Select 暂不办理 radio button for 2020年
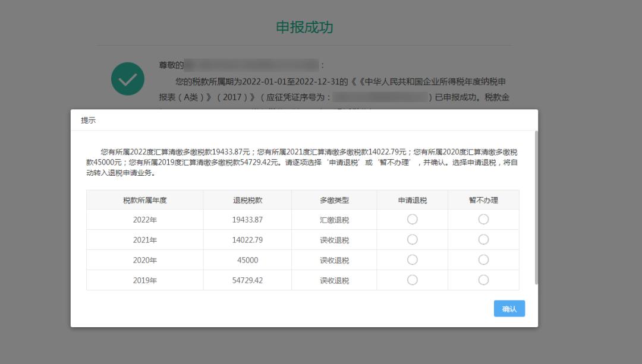 483,259
